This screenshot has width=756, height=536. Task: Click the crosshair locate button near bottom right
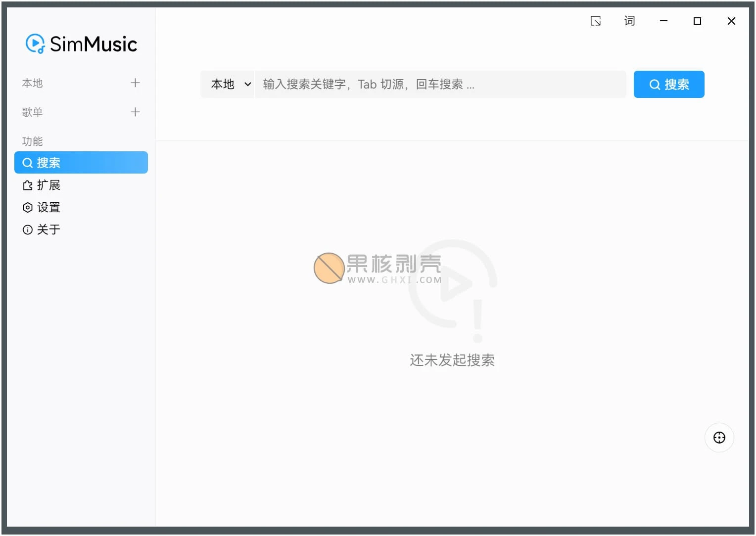719,437
